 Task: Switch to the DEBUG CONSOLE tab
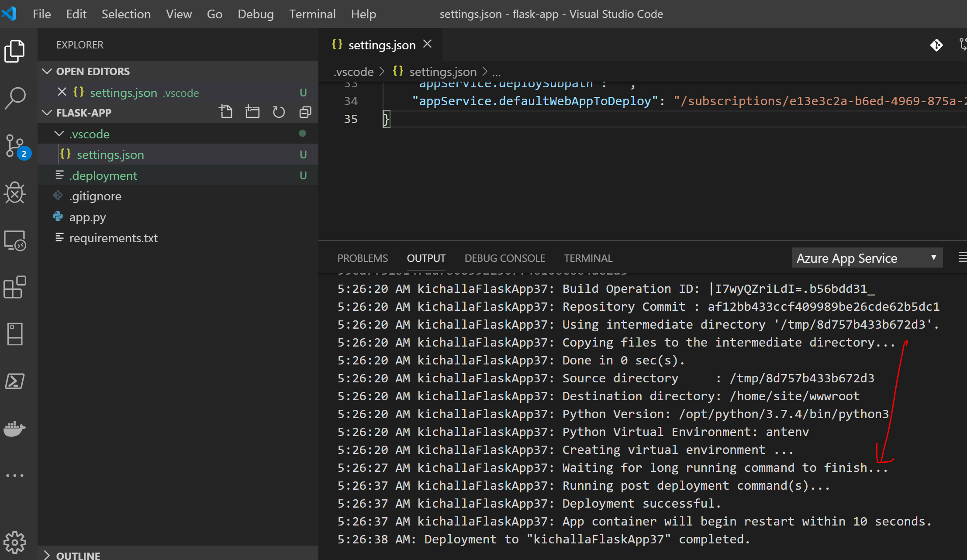point(504,258)
